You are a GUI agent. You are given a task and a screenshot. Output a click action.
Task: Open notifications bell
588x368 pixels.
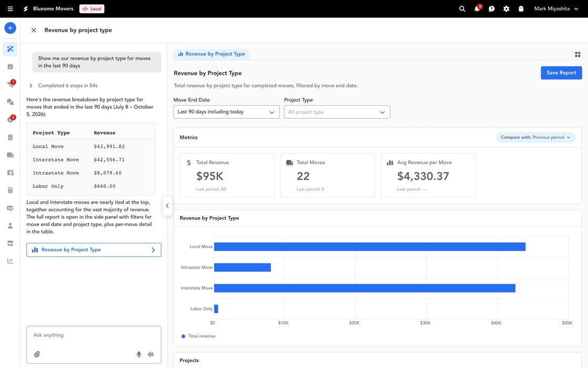click(x=477, y=8)
